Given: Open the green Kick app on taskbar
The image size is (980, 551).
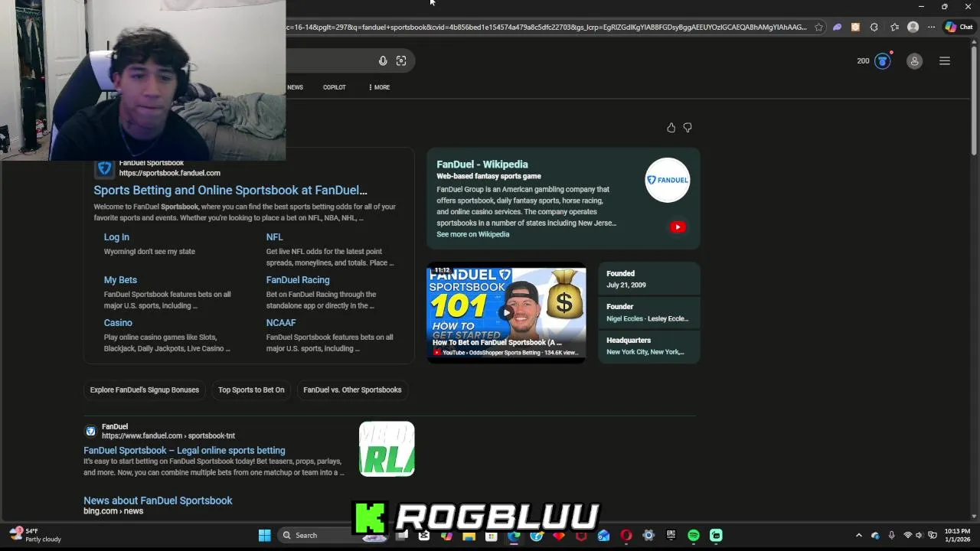Looking at the screenshot, I should (716, 536).
